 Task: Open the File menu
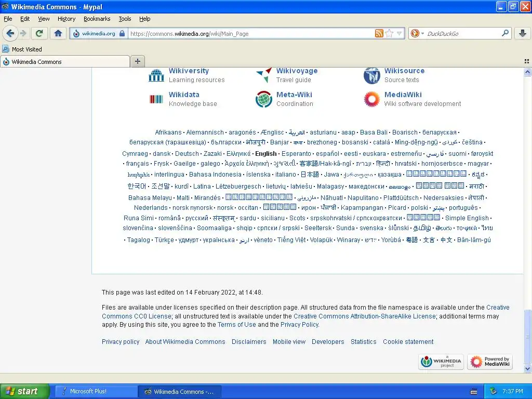[8, 19]
